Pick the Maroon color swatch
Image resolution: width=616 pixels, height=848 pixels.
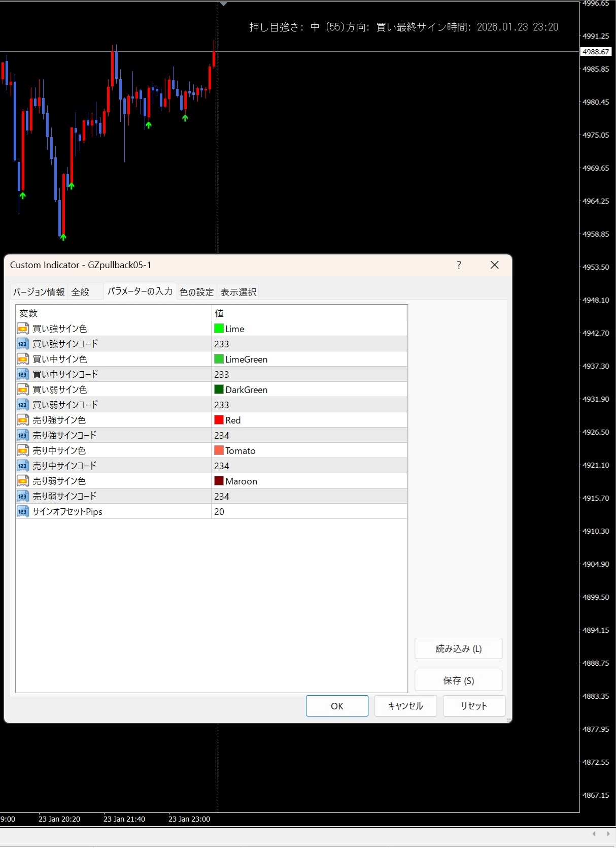pyautogui.click(x=219, y=481)
